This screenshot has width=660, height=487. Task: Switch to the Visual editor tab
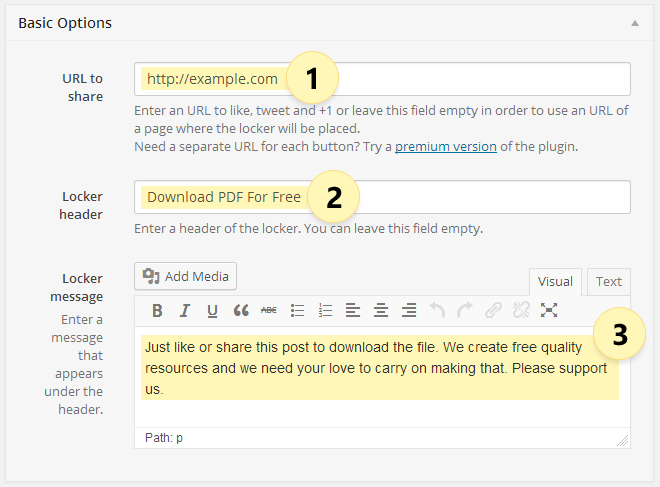555,282
